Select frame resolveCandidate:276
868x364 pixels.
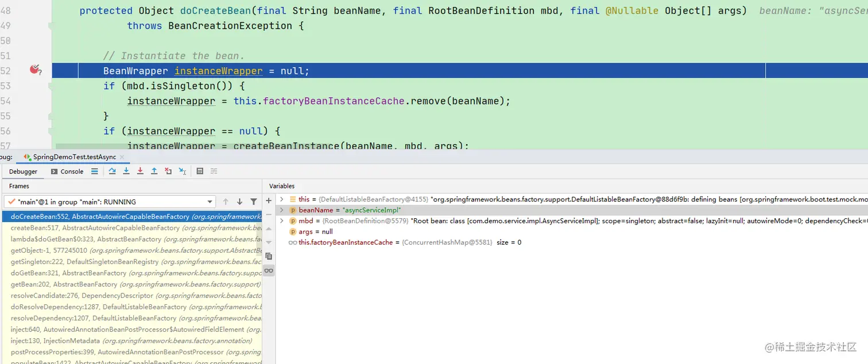131,295
